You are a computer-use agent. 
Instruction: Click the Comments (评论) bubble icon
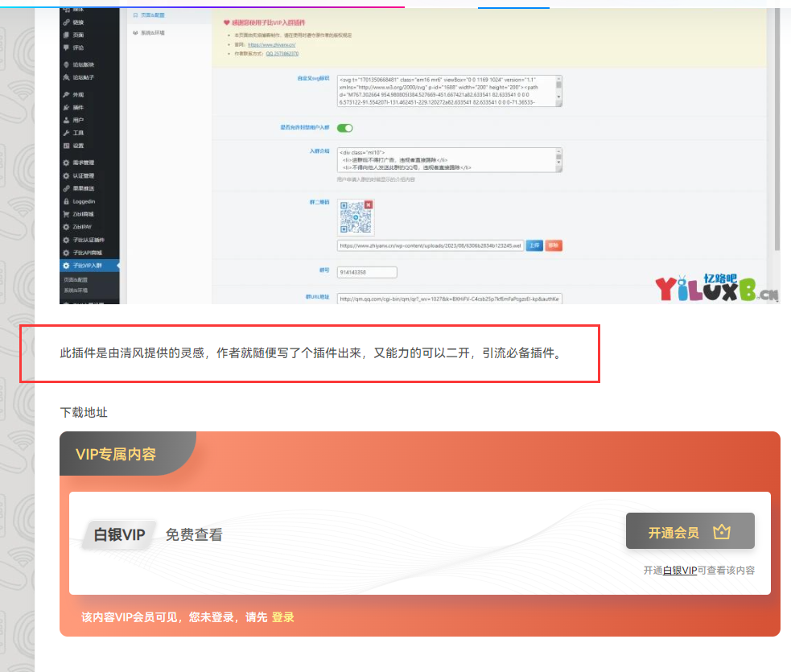point(66,47)
